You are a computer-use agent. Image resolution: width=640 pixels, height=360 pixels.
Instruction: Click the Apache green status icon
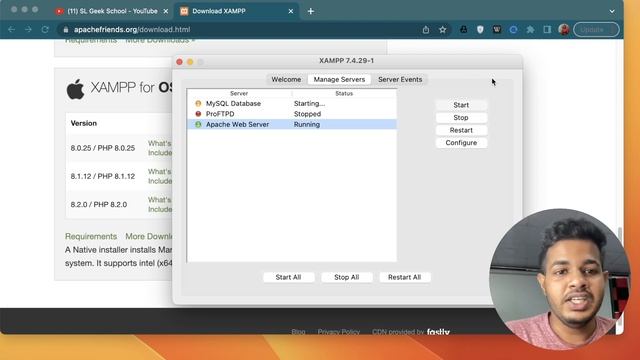198,124
